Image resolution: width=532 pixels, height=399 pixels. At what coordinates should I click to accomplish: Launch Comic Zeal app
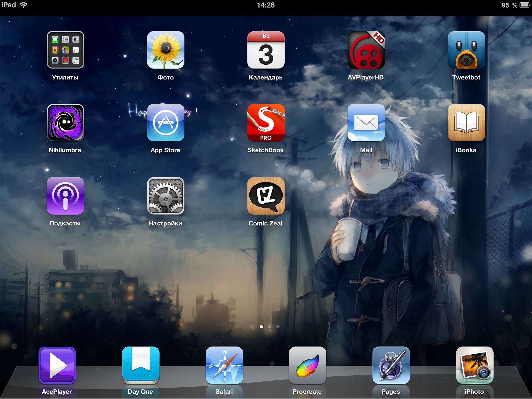point(266,196)
